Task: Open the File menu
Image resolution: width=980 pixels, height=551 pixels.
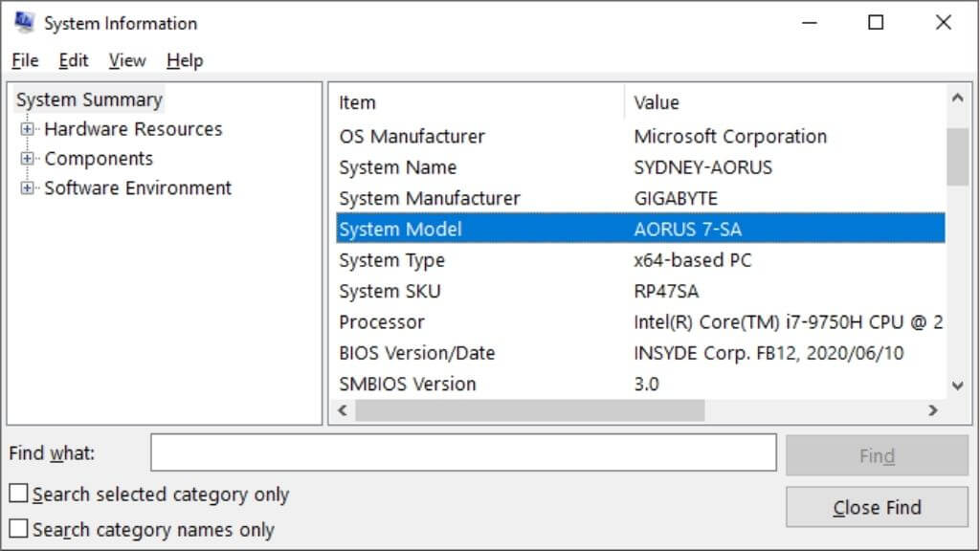Action: [25, 60]
